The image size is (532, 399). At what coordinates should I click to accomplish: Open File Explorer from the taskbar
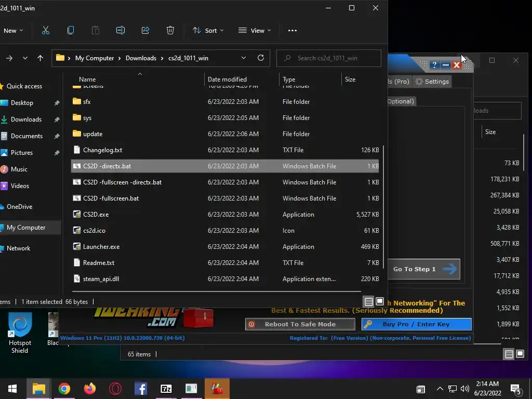pyautogui.click(x=38, y=389)
